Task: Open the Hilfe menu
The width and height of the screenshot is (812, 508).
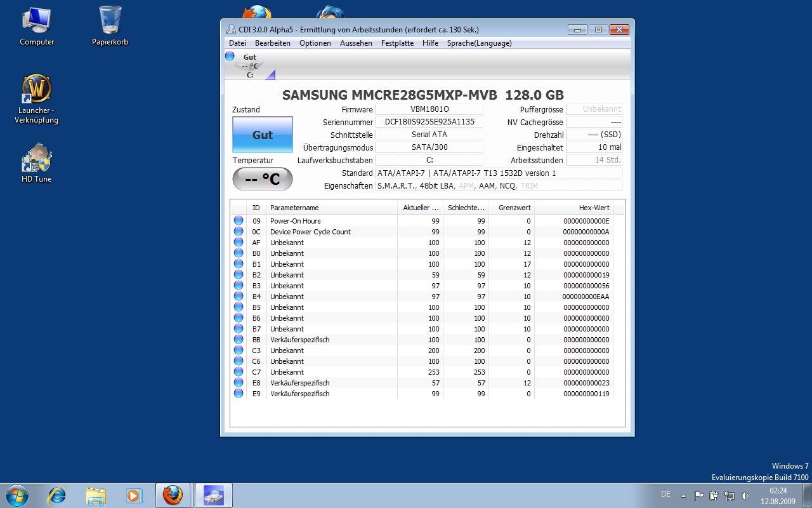Action: tap(430, 43)
